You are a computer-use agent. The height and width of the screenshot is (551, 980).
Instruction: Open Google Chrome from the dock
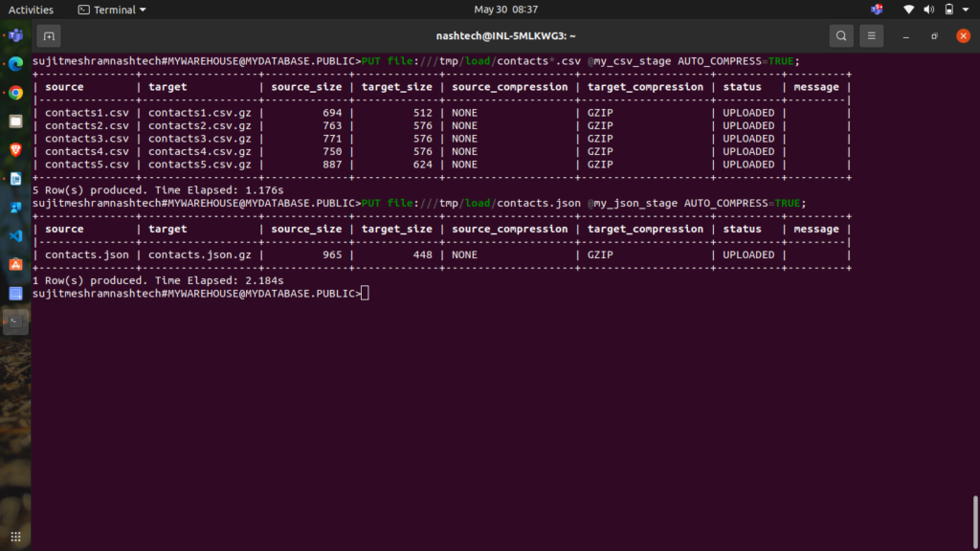[15, 93]
